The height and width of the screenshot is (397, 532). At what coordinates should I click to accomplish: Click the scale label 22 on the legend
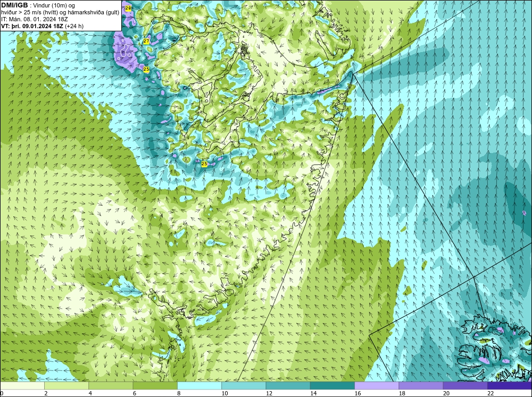(491, 393)
